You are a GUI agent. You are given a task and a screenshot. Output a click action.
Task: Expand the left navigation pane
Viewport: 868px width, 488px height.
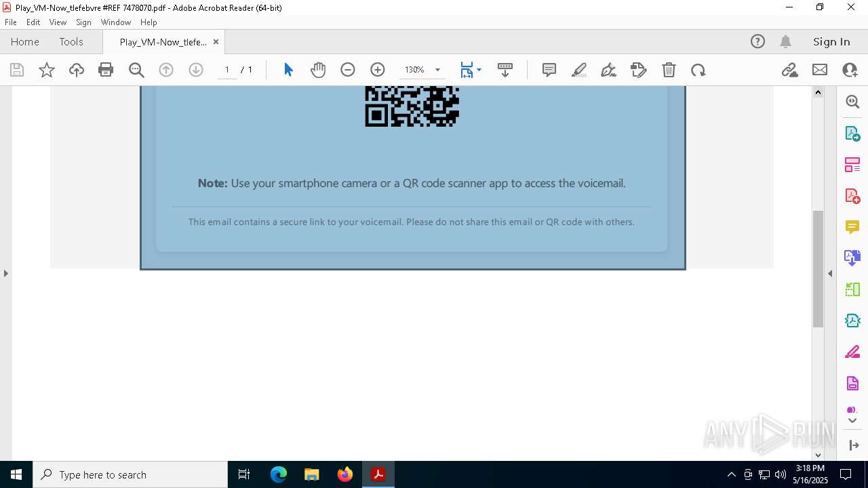[5, 273]
